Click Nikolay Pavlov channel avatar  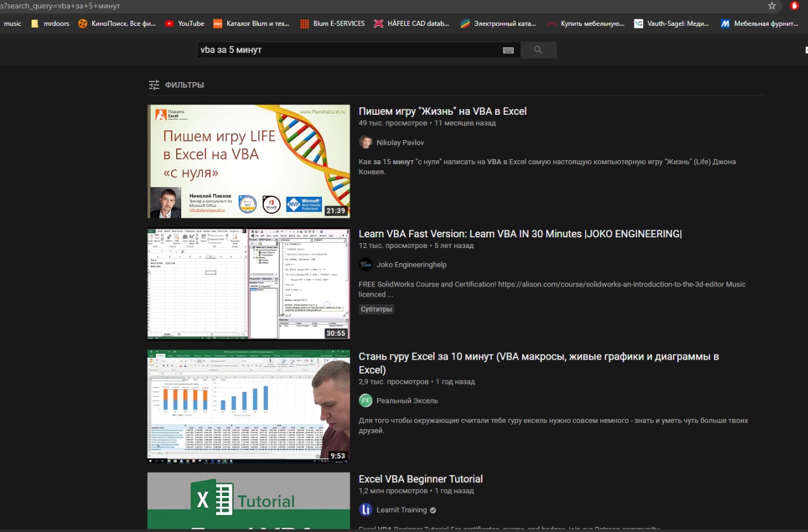tap(365, 142)
